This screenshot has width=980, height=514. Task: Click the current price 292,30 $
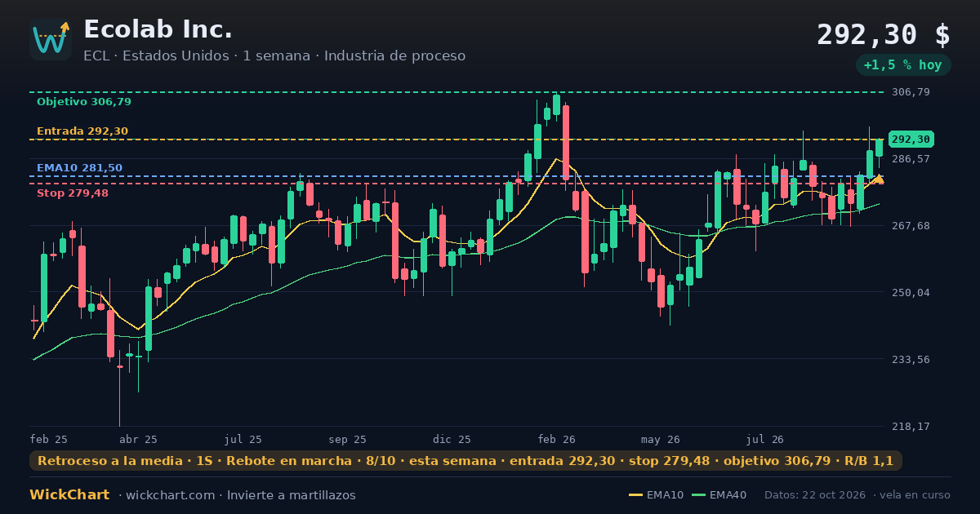coord(884,35)
